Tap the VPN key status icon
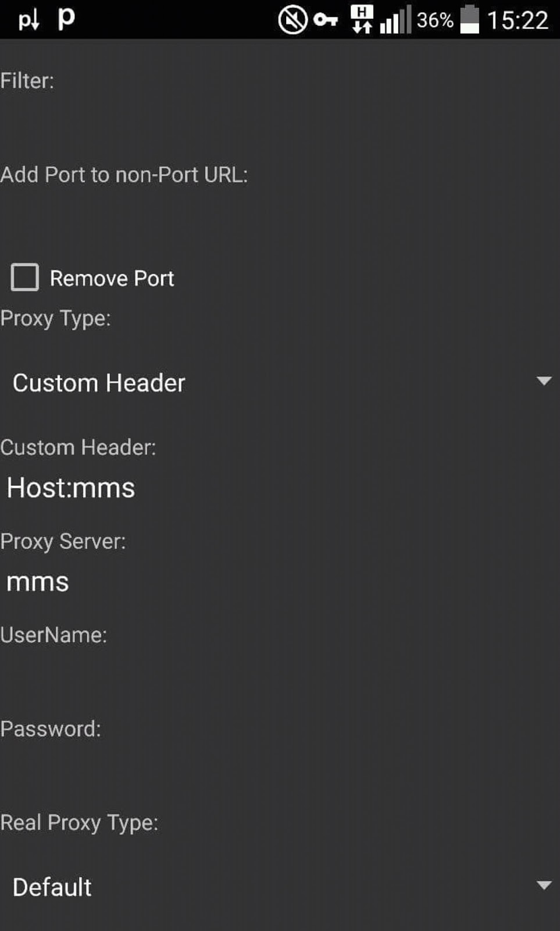The image size is (560, 931). click(x=326, y=20)
